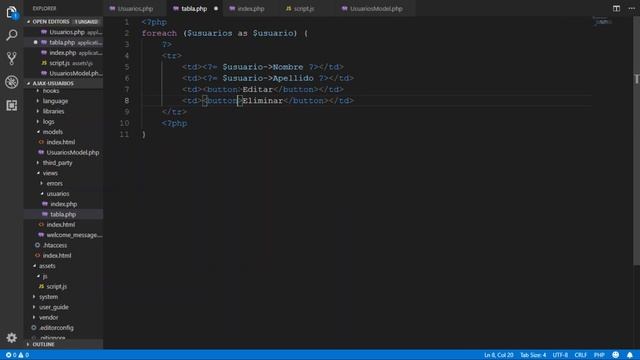Collapse the js folder under assets
The height and width of the screenshot is (360, 640).
point(63,276)
